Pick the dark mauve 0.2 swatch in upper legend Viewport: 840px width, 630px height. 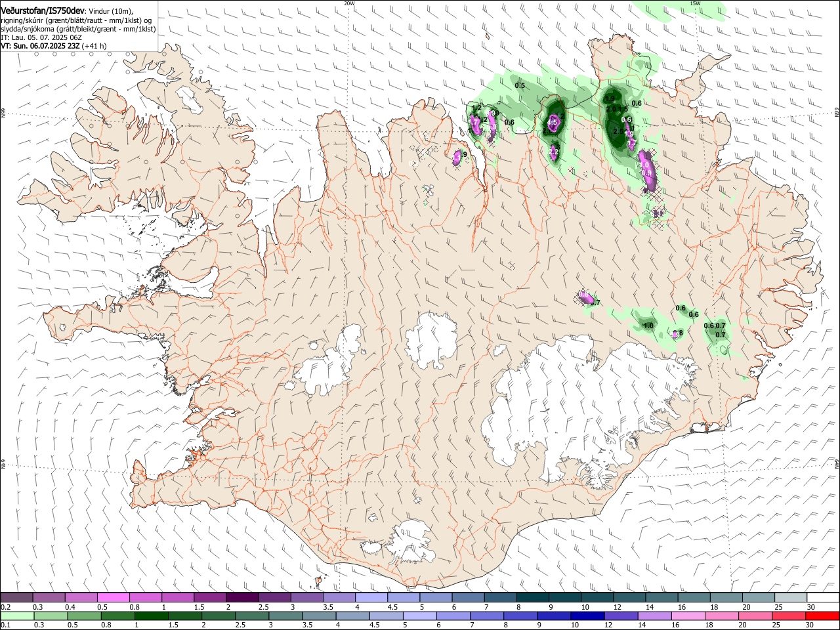click(x=16, y=597)
